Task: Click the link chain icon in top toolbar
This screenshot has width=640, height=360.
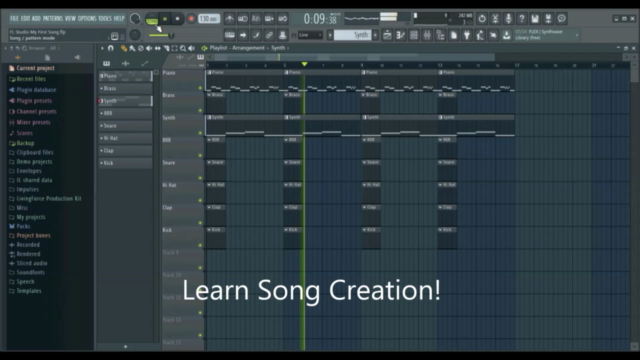Action: [269, 35]
